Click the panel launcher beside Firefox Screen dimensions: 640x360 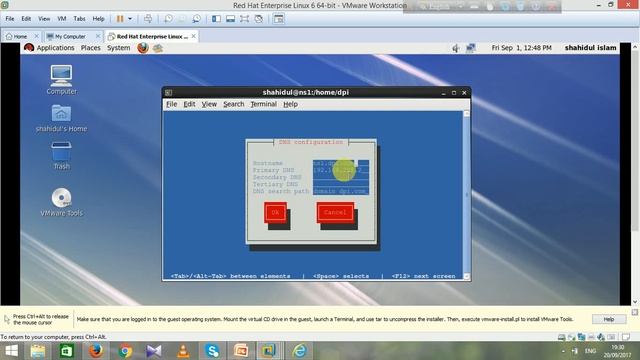click(x=158, y=48)
